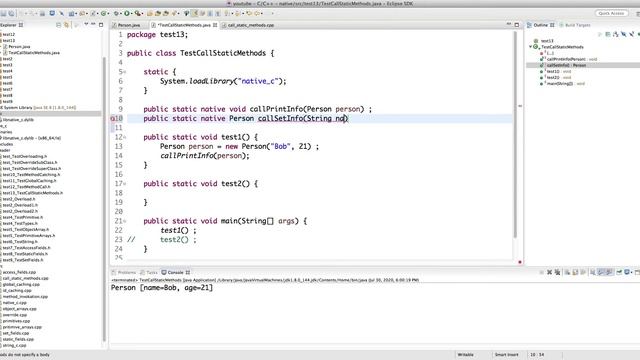Toggle Scroll Lock in Console toolbar

[575, 272]
